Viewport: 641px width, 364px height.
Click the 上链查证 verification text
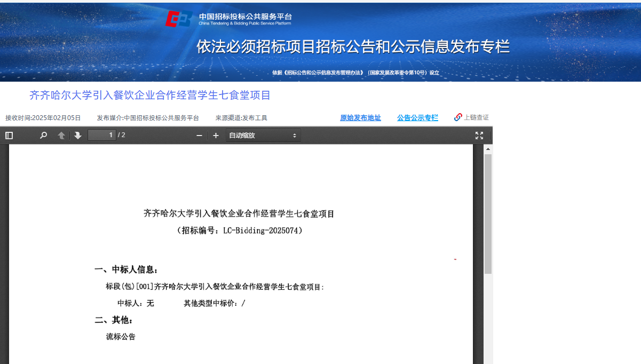[x=476, y=117]
